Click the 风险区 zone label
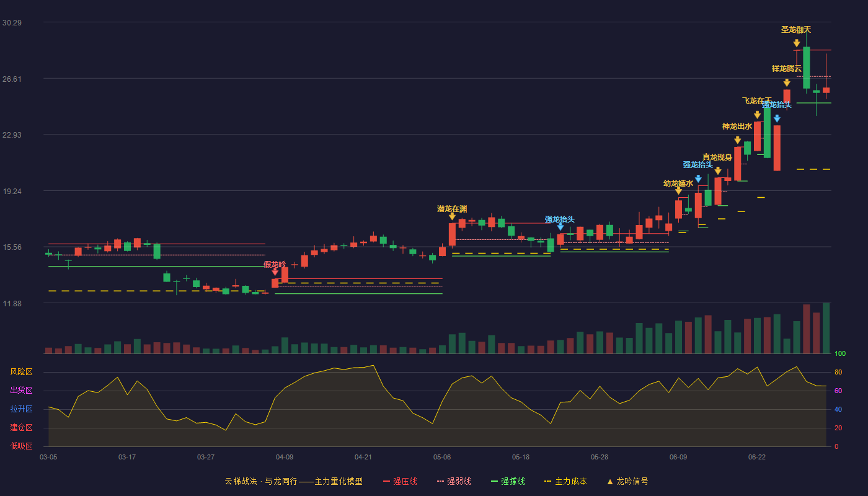868x496 pixels. pos(22,372)
